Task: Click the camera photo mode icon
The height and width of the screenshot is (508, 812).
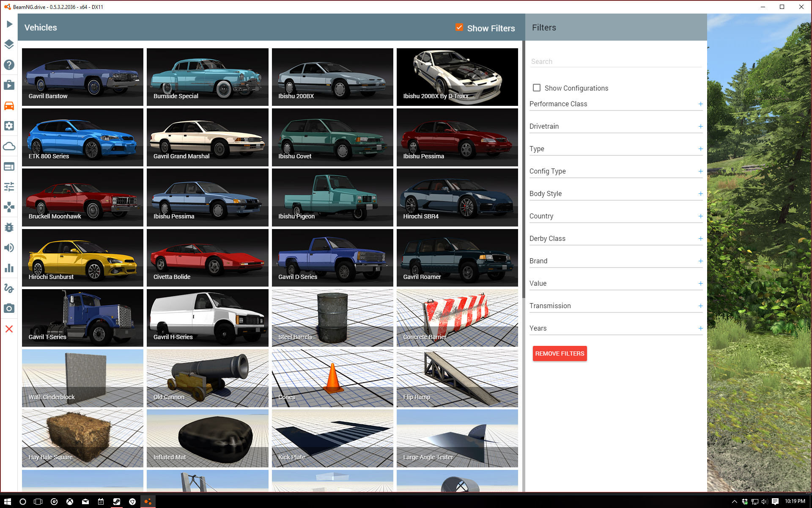Action: 9,309
